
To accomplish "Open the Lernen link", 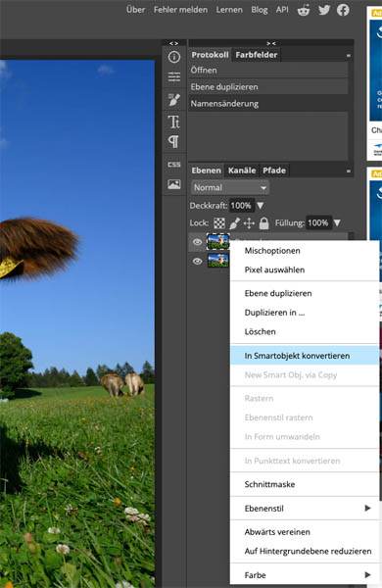I will pyautogui.click(x=229, y=10).
